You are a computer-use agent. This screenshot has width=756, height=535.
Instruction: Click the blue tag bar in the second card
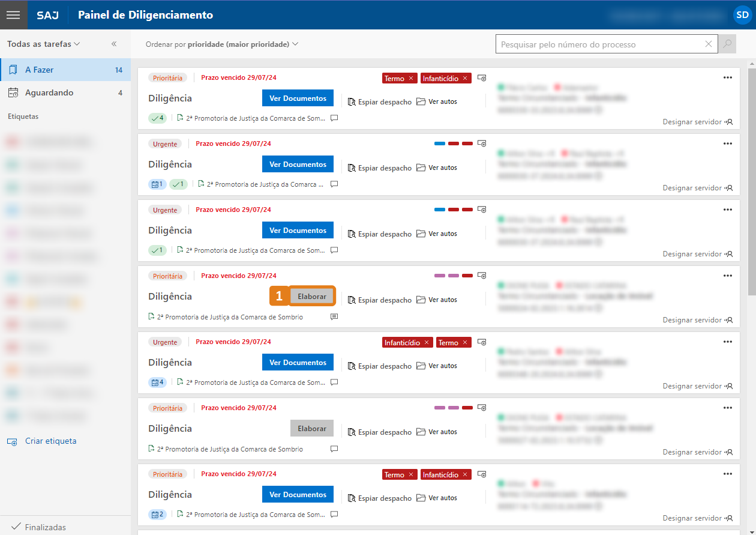(439, 144)
